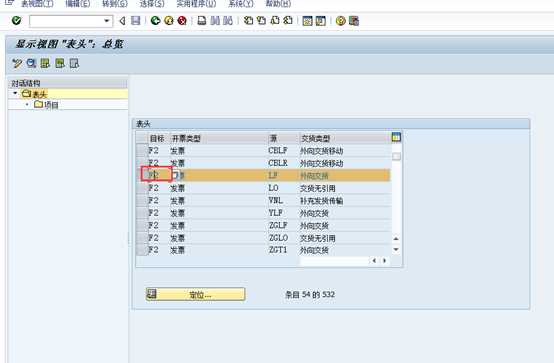
Task: Toggle row selector for the CBLF row
Action: pos(142,151)
